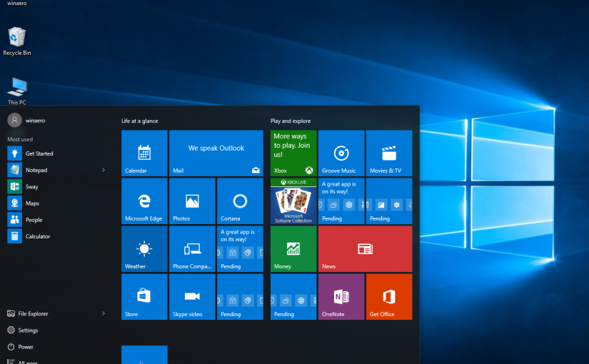This screenshot has height=364, width=589.
Task: Open the Mail tile
Action: (x=216, y=153)
